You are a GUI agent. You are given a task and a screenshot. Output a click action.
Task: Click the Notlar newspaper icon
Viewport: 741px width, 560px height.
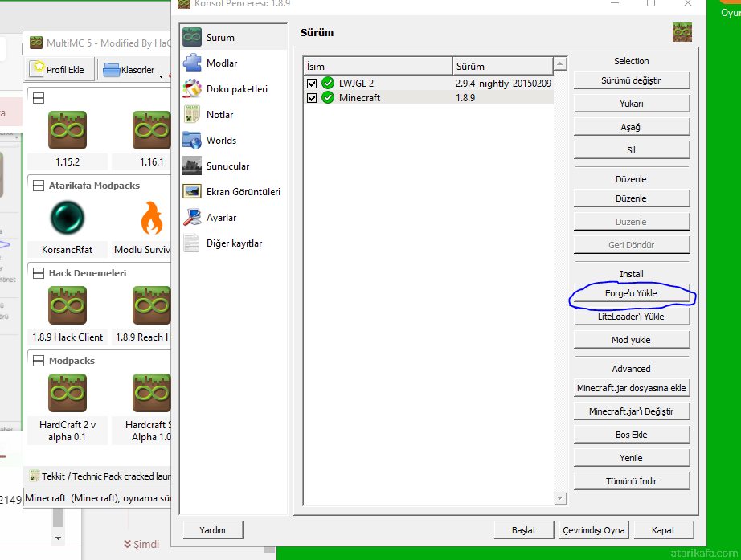(192, 114)
